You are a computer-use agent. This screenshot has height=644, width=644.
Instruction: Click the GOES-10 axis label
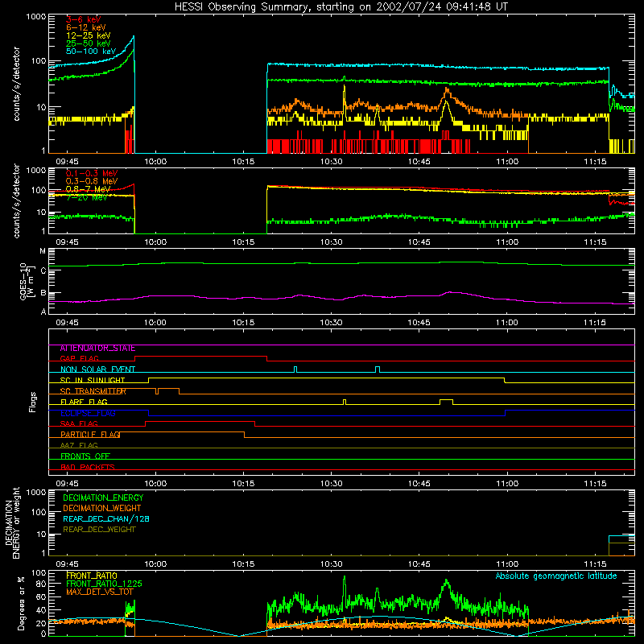pyautogui.click(x=26, y=281)
